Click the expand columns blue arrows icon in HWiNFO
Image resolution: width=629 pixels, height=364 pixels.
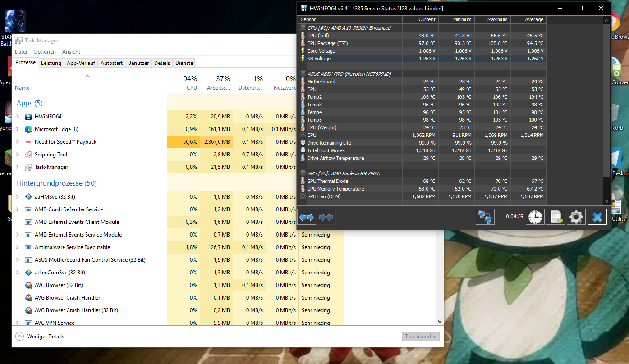click(307, 217)
